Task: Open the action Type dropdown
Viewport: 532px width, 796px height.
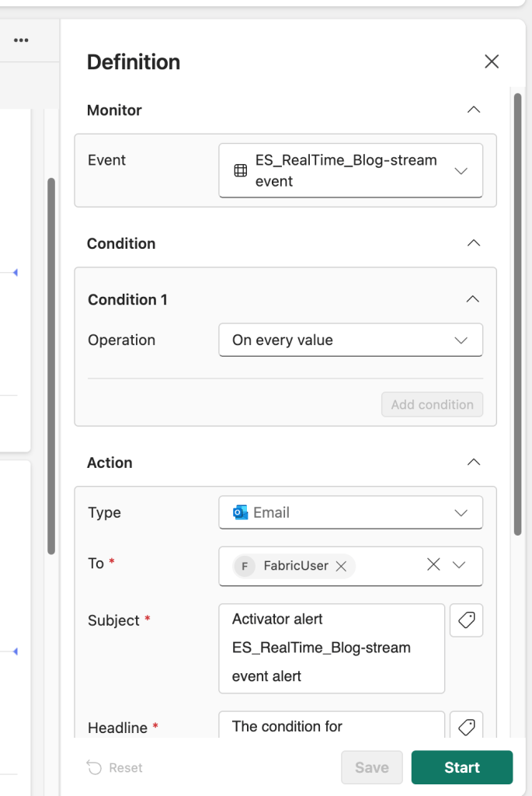Action: click(x=461, y=513)
